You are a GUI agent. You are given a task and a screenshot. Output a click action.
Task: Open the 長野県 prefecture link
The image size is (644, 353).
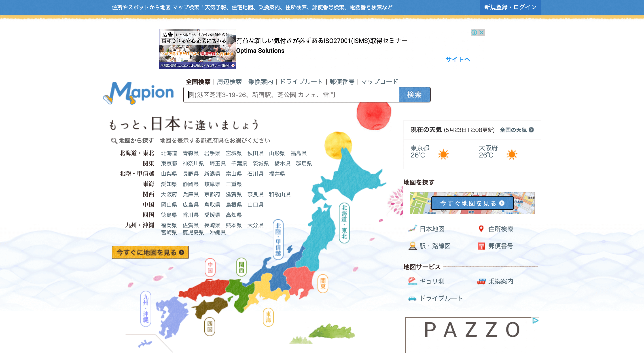tap(191, 174)
